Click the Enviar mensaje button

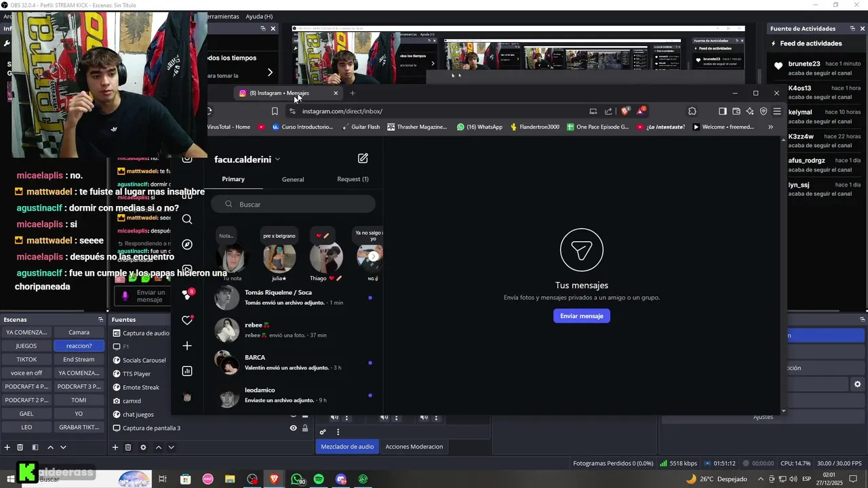[582, 316]
